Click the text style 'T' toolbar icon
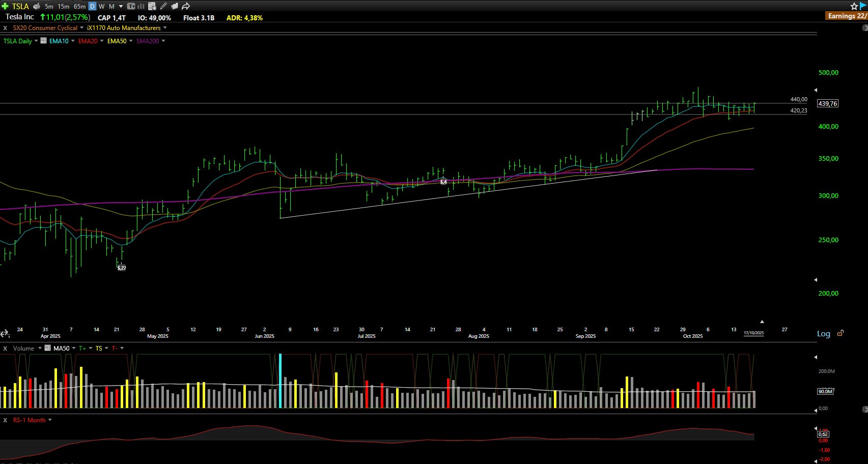 click(131, 6)
